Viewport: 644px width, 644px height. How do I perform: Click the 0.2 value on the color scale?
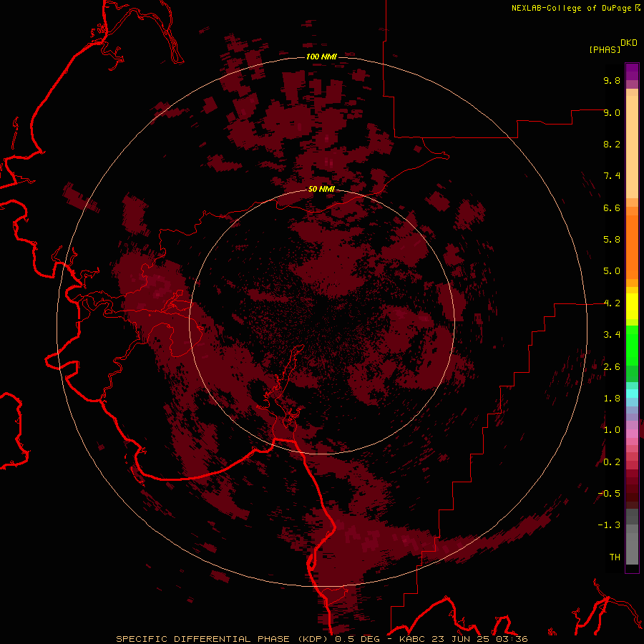tap(612, 462)
